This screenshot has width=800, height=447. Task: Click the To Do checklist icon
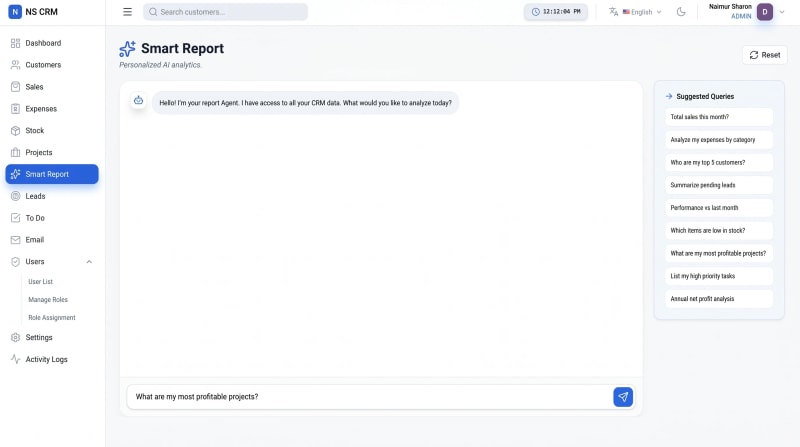point(15,218)
